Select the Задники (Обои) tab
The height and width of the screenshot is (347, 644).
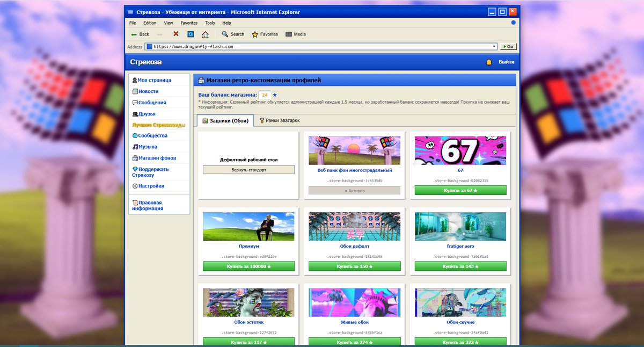(x=225, y=121)
